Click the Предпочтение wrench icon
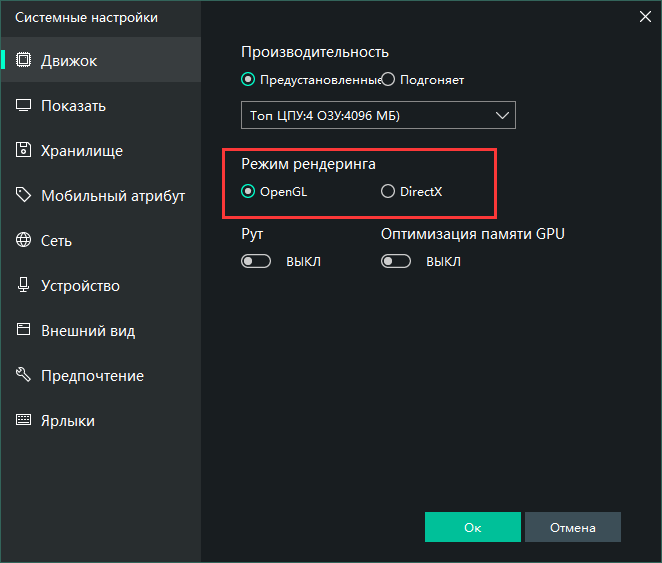 (23, 376)
